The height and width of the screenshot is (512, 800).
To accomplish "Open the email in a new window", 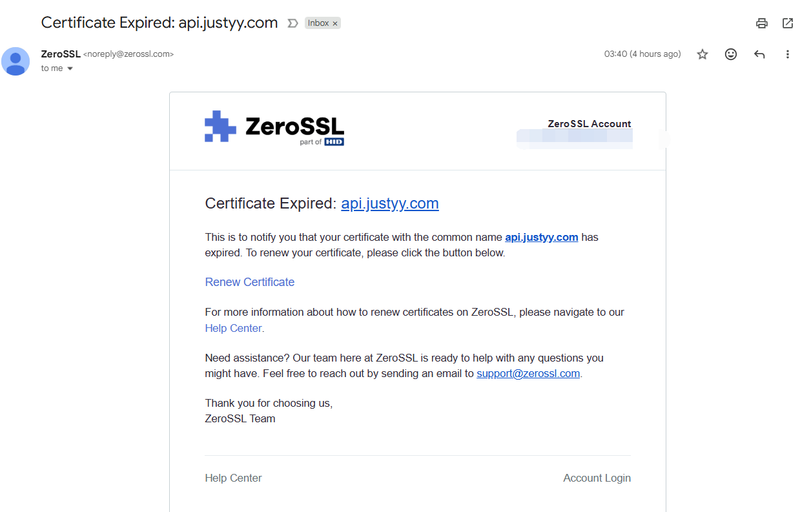I will point(787,23).
